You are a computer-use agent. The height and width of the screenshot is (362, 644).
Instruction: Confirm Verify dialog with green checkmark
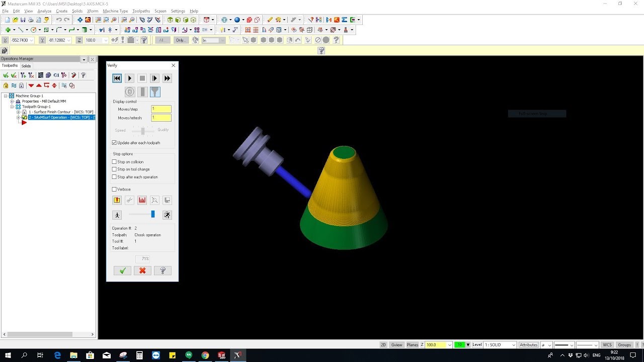click(122, 270)
